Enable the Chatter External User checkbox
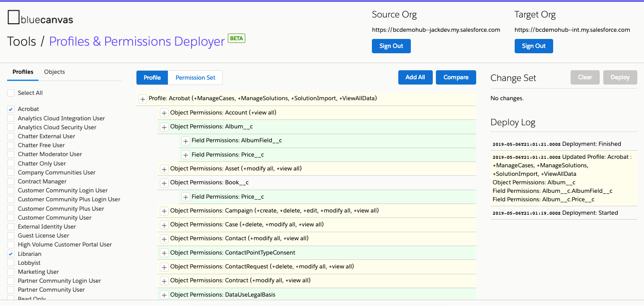The height and width of the screenshot is (306, 644). 11,136
